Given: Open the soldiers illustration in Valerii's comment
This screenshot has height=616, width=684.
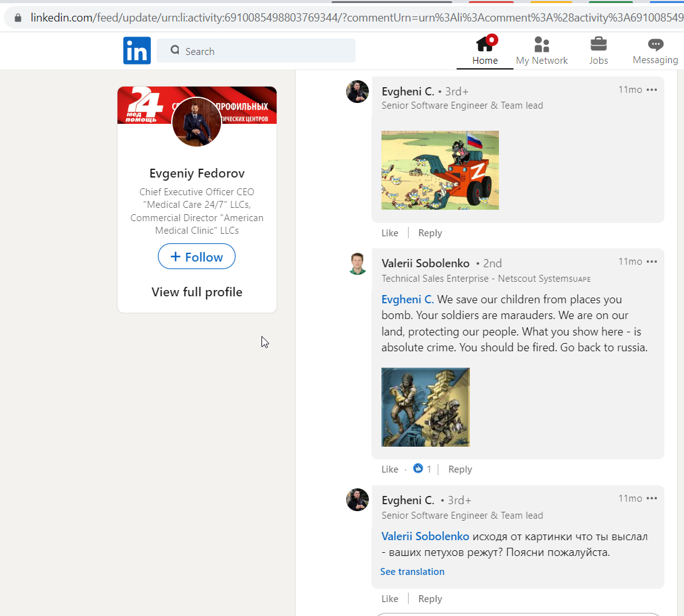Looking at the screenshot, I should tap(425, 407).
